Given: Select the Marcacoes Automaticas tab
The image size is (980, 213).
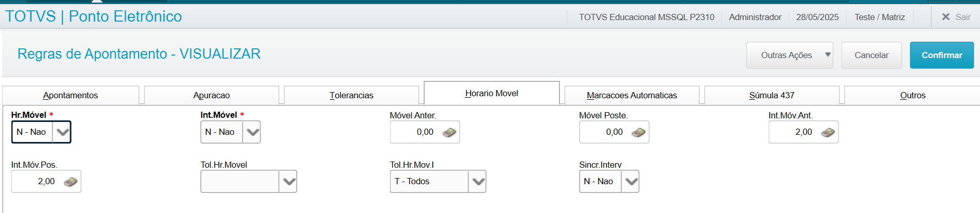Looking at the screenshot, I should point(632,95).
